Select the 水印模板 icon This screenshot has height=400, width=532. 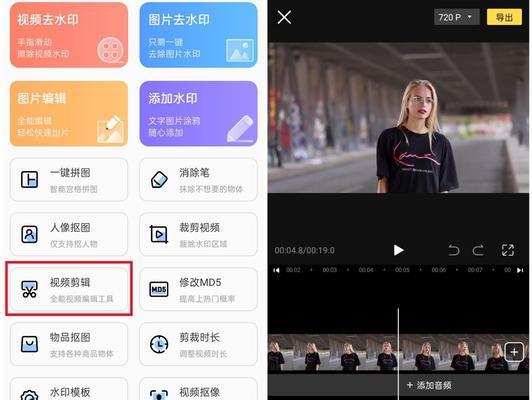pos(30,396)
